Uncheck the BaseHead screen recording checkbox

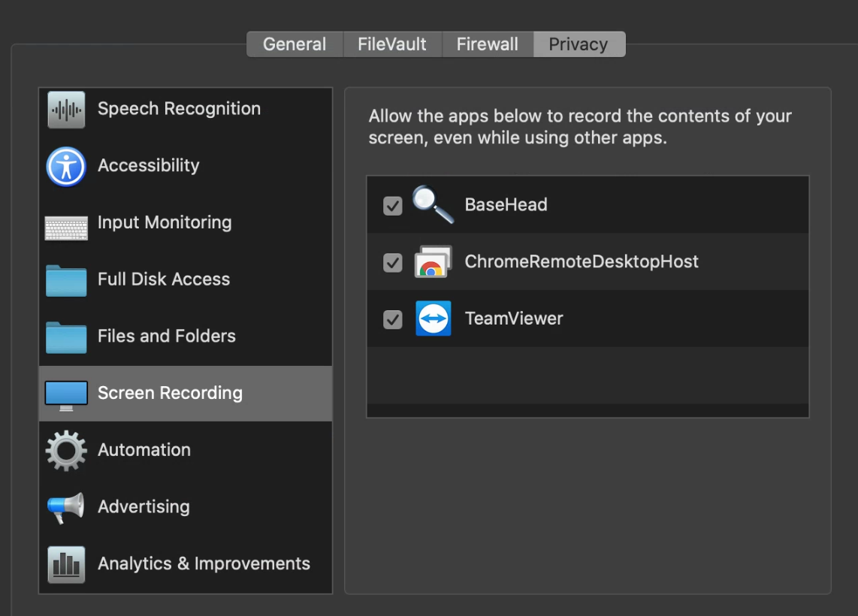point(392,206)
